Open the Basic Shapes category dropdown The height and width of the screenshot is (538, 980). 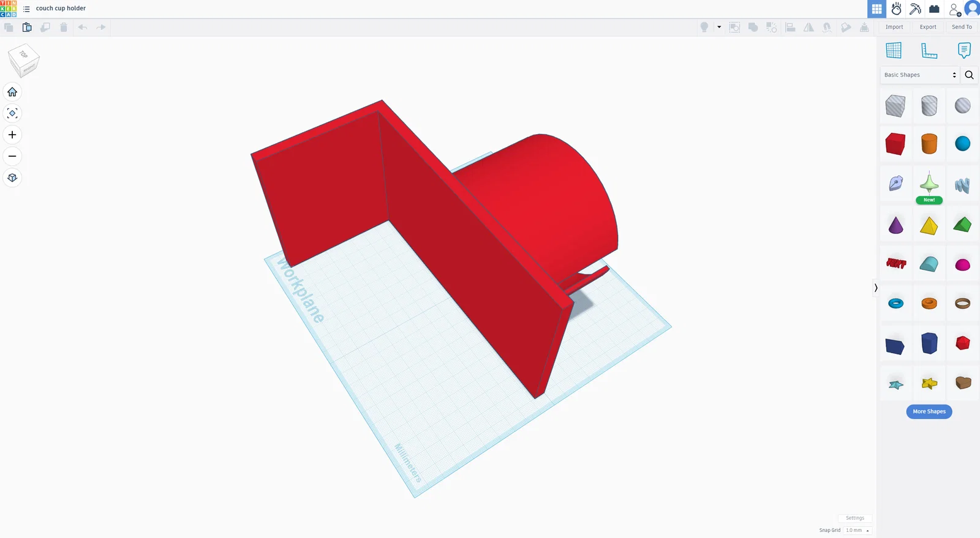coord(920,75)
